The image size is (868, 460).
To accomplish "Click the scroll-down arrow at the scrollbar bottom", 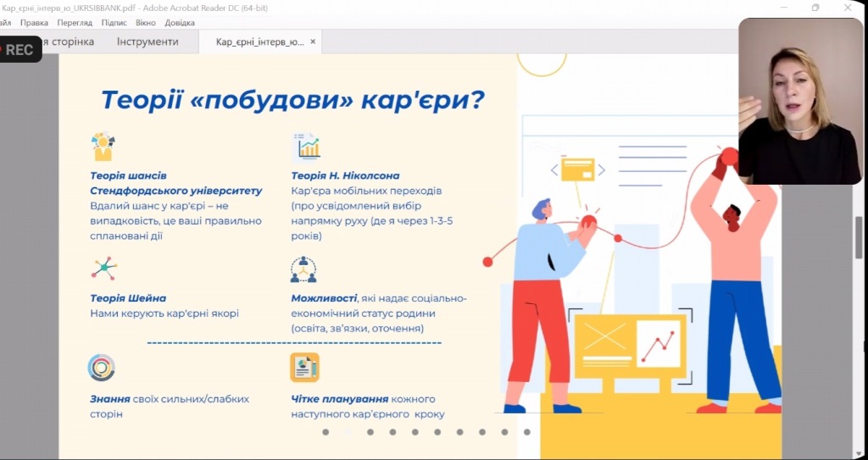I will pyautogui.click(x=859, y=454).
